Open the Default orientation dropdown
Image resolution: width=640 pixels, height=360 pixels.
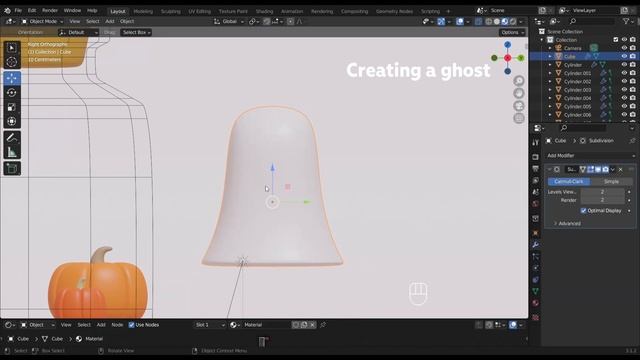pyautogui.click(x=78, y=32)
